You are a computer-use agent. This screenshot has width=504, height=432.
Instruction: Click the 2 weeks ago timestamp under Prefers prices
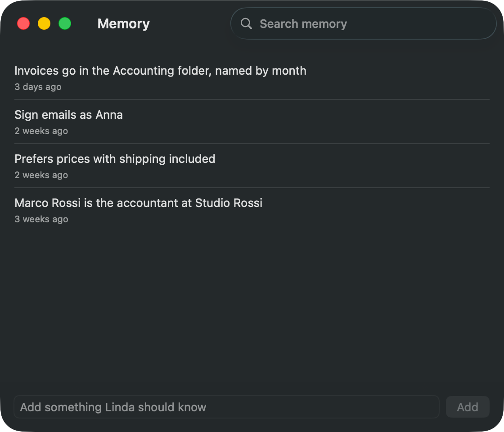[x=41, y=175]
